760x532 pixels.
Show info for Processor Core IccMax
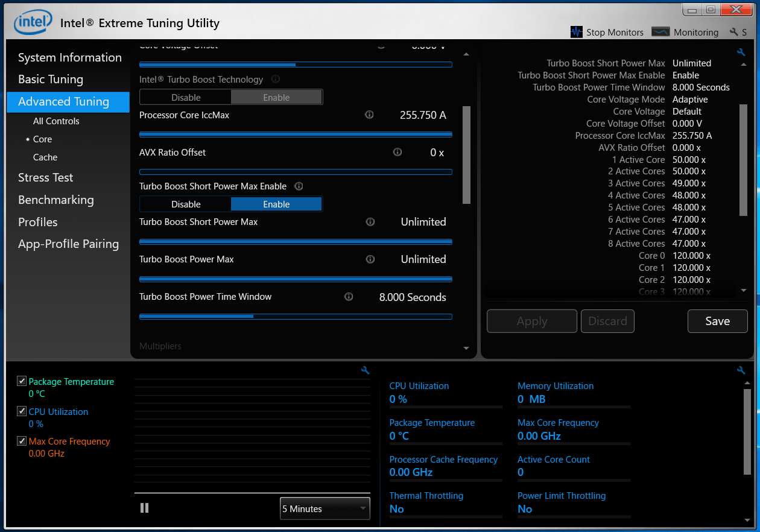click(x=369, y=115)
